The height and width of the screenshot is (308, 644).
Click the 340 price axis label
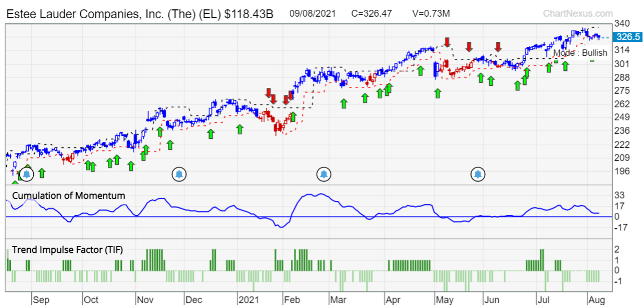point(623,23)
